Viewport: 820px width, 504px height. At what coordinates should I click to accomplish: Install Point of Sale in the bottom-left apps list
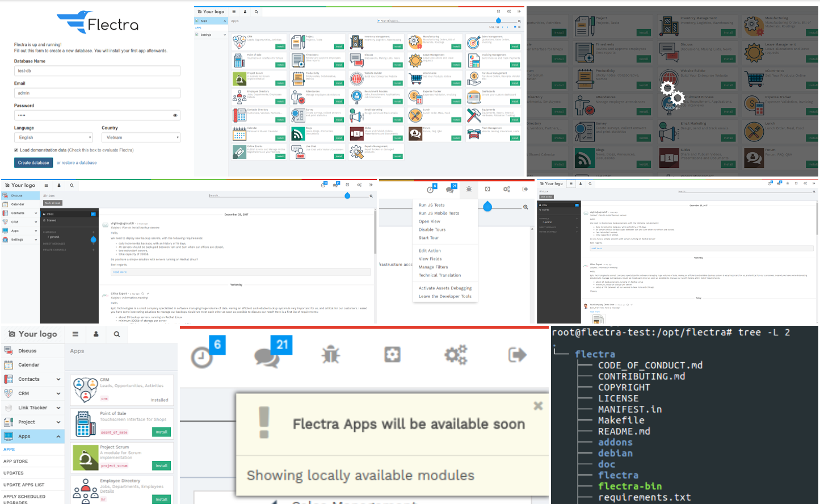point(162,432)
